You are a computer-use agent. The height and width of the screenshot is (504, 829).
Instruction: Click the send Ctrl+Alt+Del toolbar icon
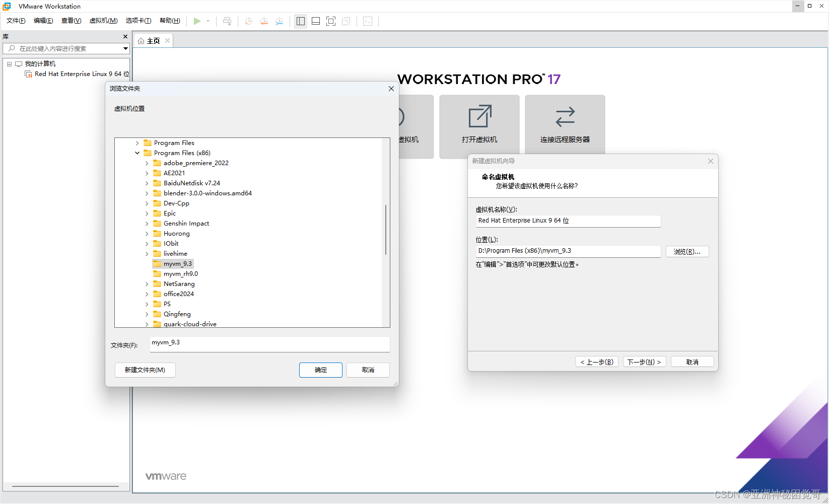click(x=227, y=21)
